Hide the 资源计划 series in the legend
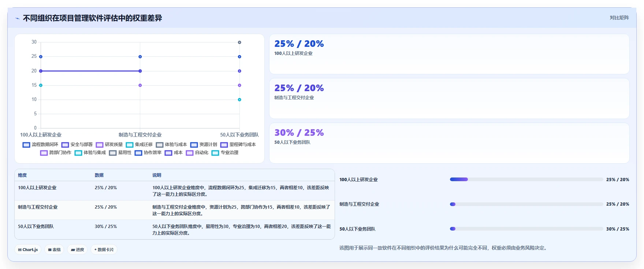 point(204,145)
